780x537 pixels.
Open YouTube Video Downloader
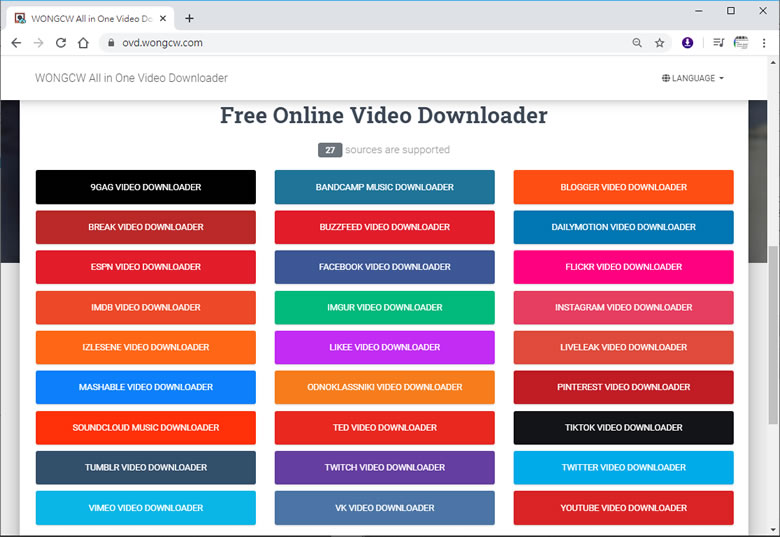point(623,508)
